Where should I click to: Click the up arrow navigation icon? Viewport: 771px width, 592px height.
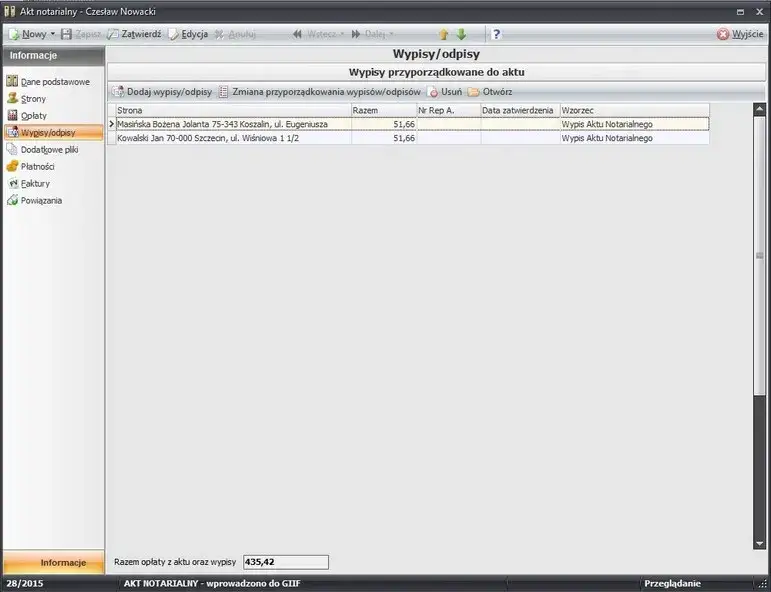pyautogui.click(x=443, y=34)
